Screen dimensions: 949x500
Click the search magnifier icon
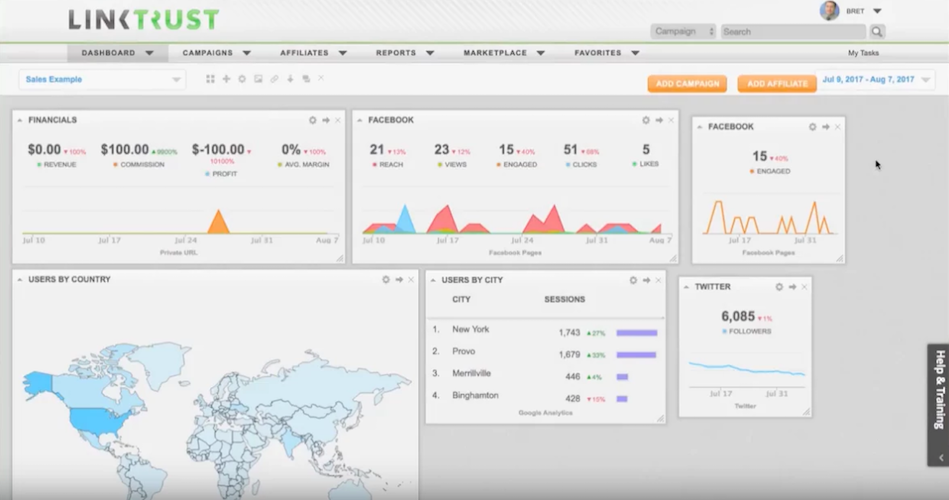click(877, 32)
